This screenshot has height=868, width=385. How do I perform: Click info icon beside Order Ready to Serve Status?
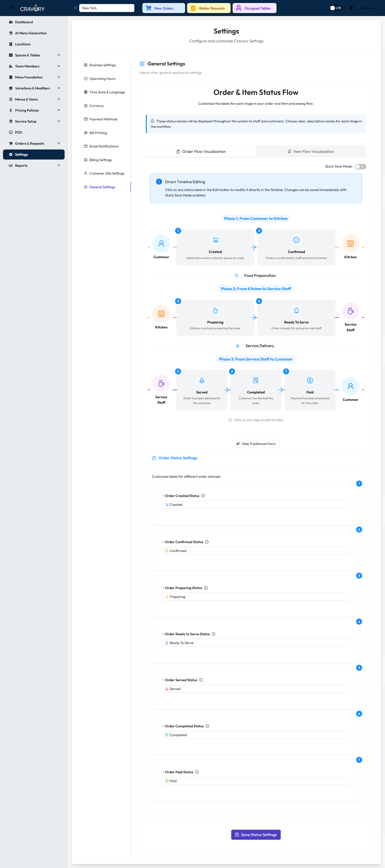pyautogui.click(x=214, y=634)
